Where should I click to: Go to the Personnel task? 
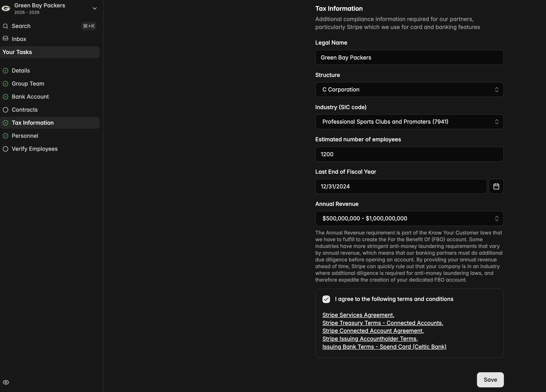pos(25,136)
